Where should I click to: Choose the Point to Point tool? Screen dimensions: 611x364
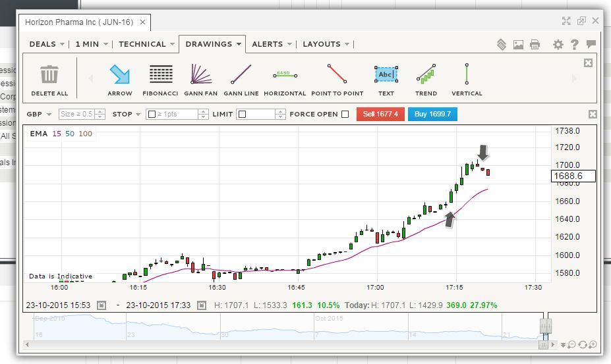click(x=337, y=80)
